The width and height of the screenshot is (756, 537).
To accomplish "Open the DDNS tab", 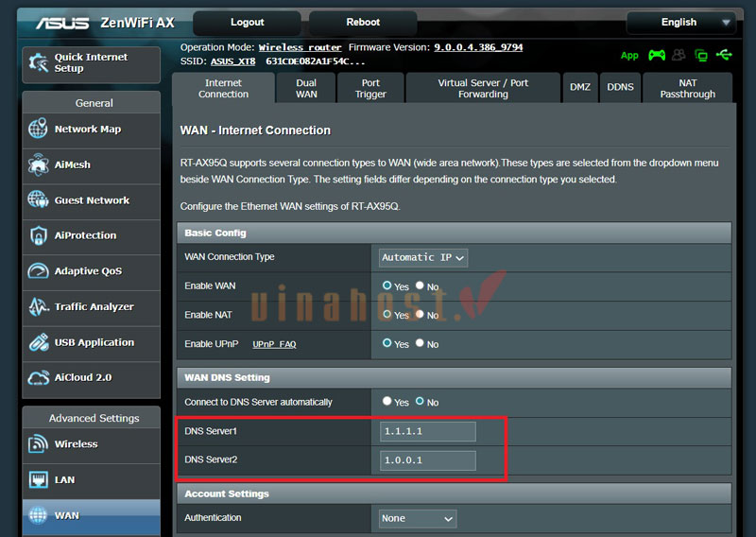I will pyautogui.click(x=620, y=87).
